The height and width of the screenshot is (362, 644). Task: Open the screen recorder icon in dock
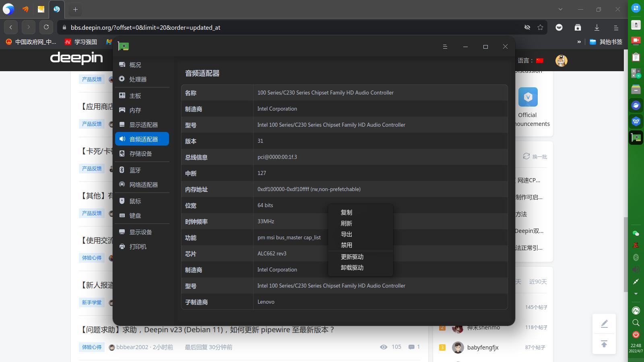pos(636,41)
